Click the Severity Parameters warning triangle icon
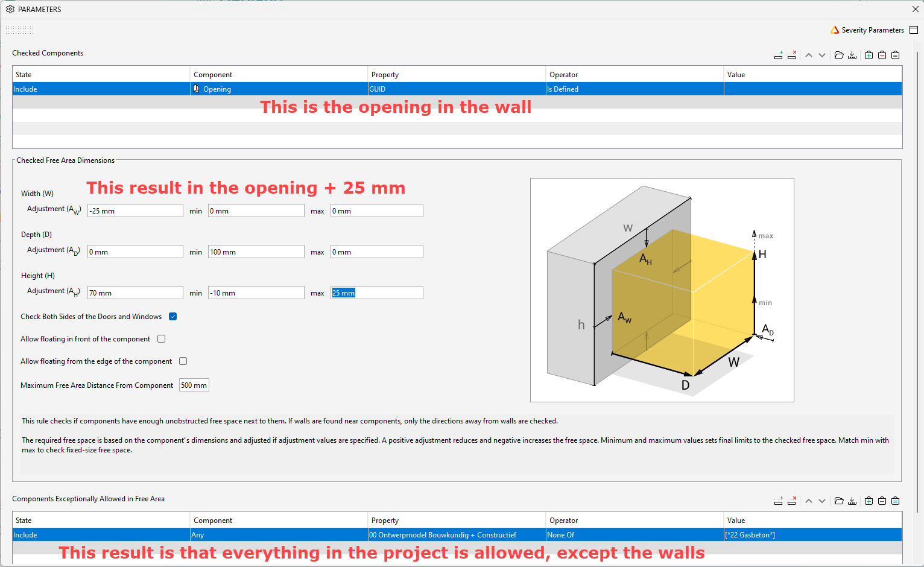The width and height of the screenshot is (924, 567). (835, 30)
